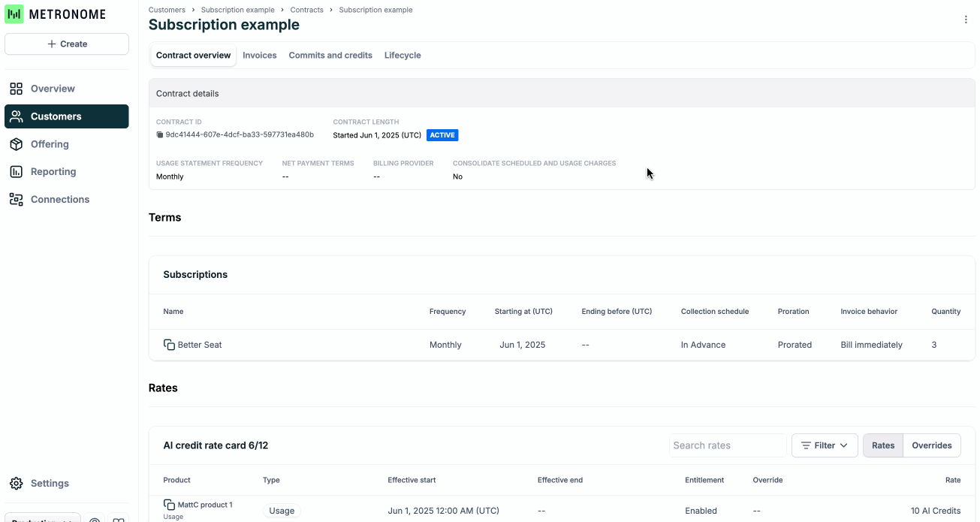
Task: Switch the rate card view to Overrides
Action: (x=931, y=445)
